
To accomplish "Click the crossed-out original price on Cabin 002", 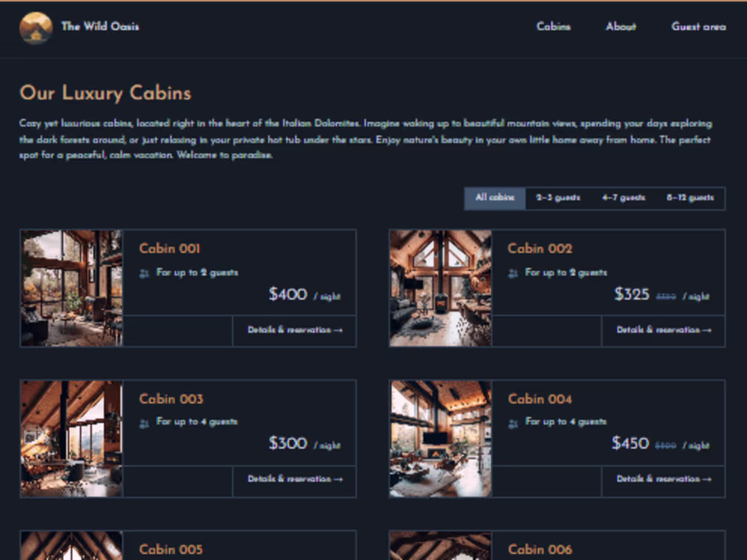I will [666, 297].
